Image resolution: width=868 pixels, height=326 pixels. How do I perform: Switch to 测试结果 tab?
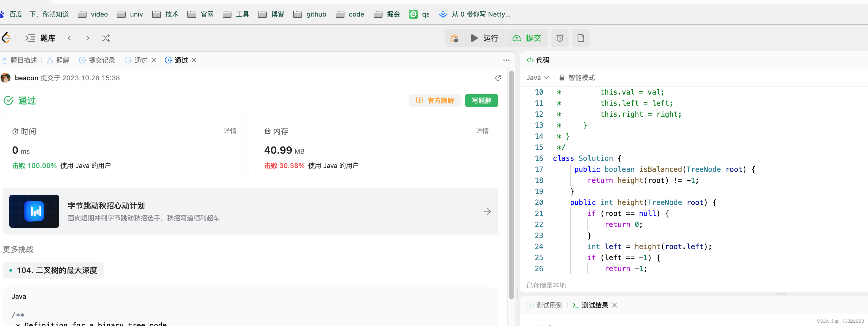(x=590, y=305)
